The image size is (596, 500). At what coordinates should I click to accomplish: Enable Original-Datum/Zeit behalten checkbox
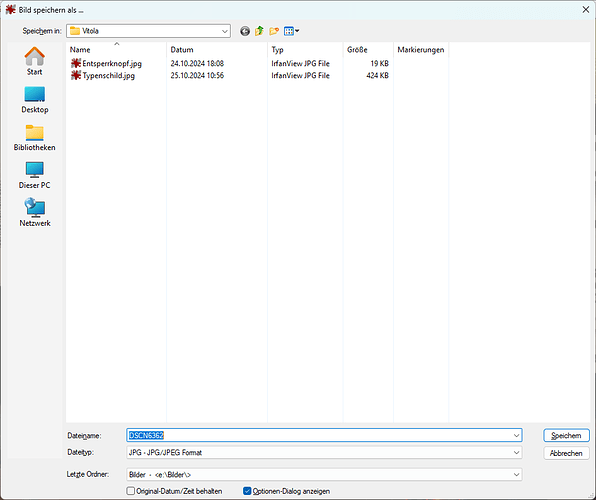130,491
